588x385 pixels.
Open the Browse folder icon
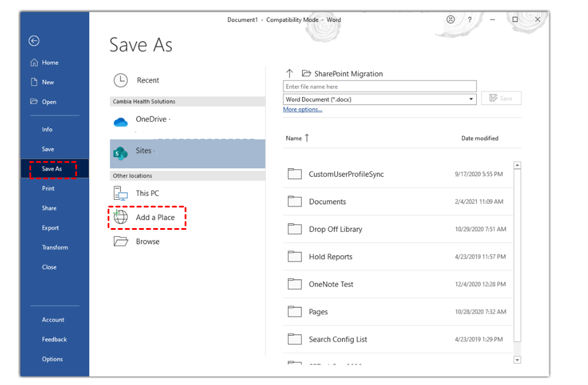pos(120,241)
